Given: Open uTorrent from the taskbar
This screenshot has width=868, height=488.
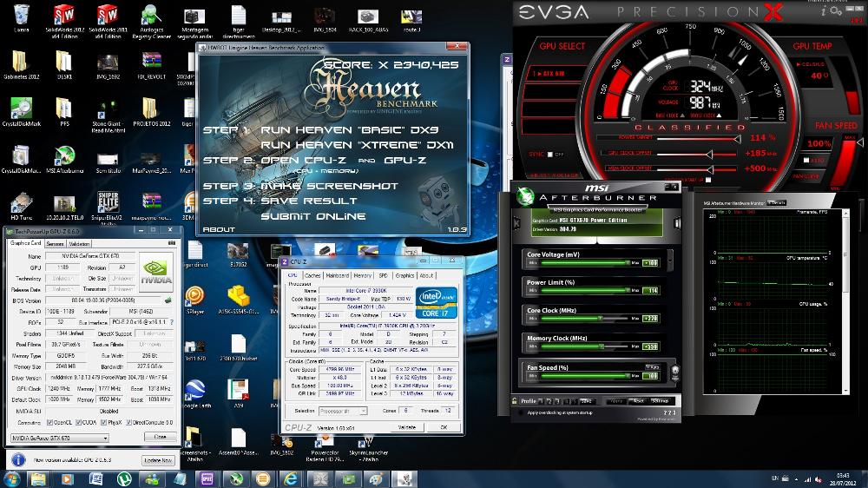Looking at the screenshot, I should [123, 478].
